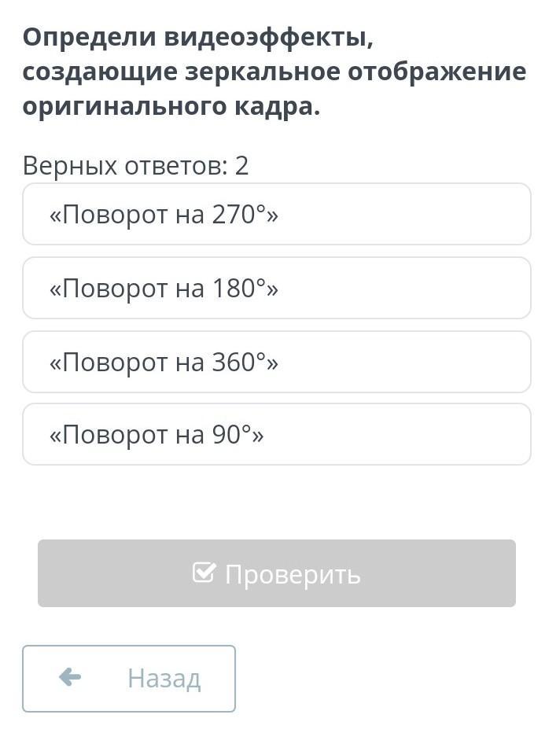The height and width of the screenshot is (744, 560).
Task: Tick the 270 degree rotation answer box
Action: (276, 215)
